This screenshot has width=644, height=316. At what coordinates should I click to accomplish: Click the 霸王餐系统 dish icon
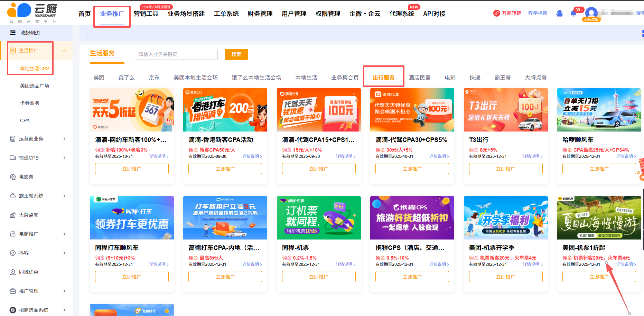pos(13,196)
